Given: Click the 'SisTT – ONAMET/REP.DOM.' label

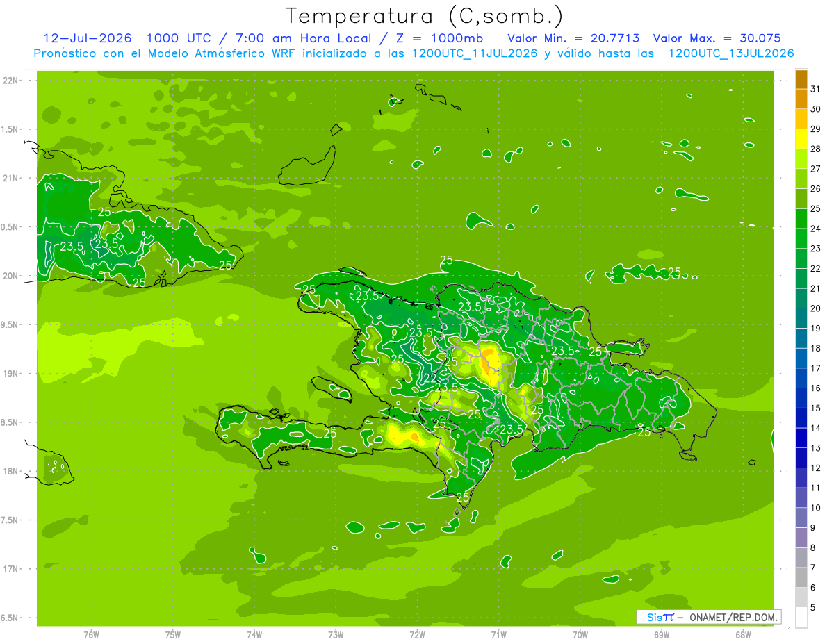Looking at the screenshot, I should [x=709, y=617].
